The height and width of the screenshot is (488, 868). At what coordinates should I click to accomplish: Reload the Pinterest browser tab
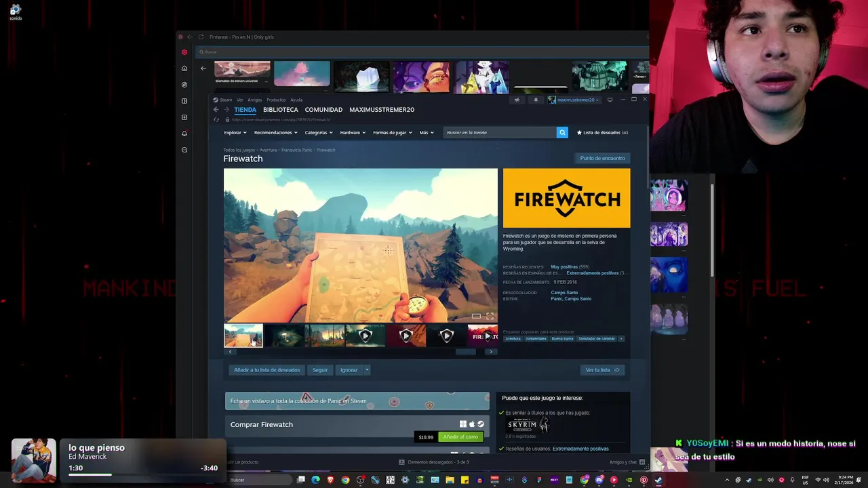click(201, 37)
